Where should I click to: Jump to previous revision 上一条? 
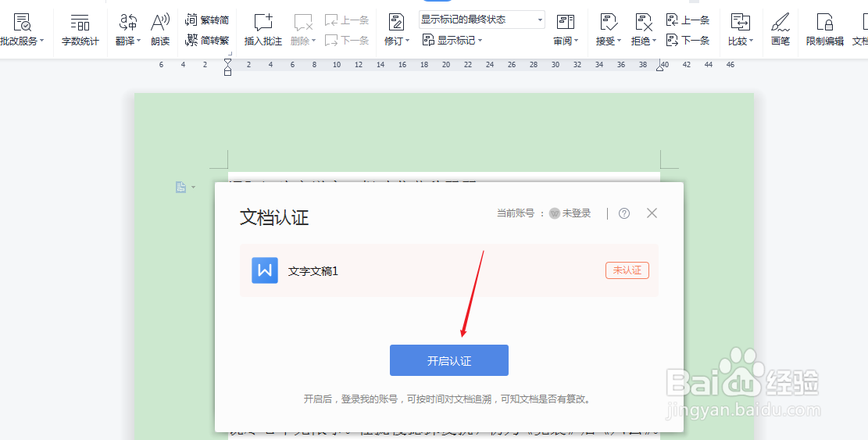pos(688,20)
